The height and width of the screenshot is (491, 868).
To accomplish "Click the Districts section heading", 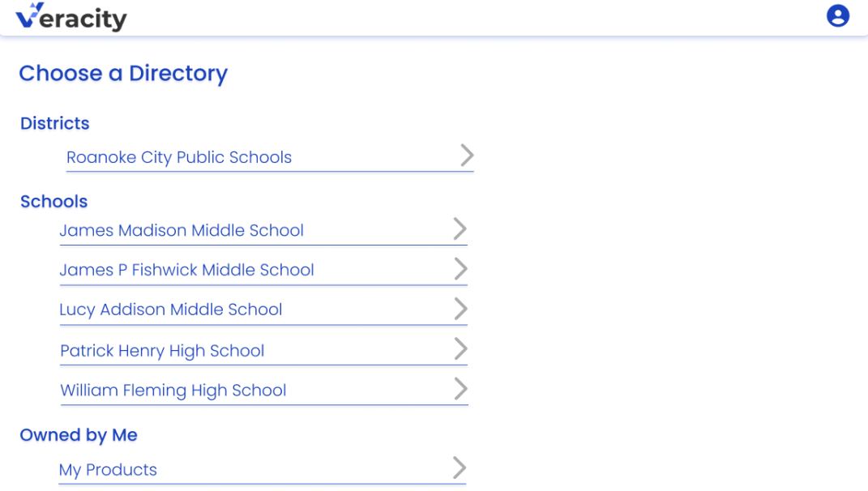I will click(x=55, y=123).
